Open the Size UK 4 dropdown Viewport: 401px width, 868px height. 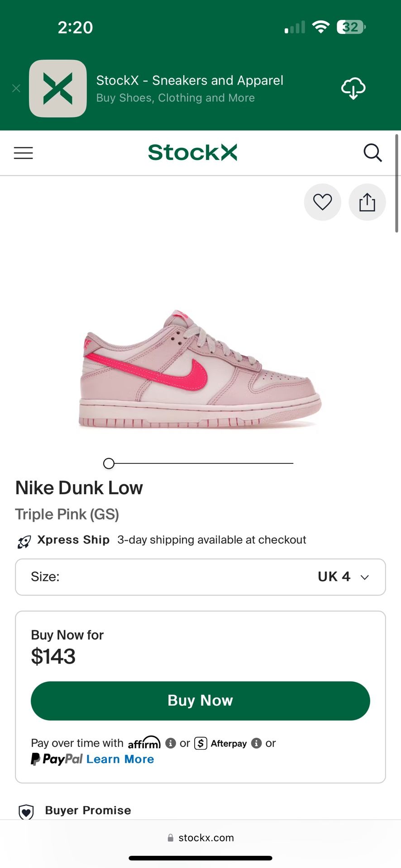[200, 577]
